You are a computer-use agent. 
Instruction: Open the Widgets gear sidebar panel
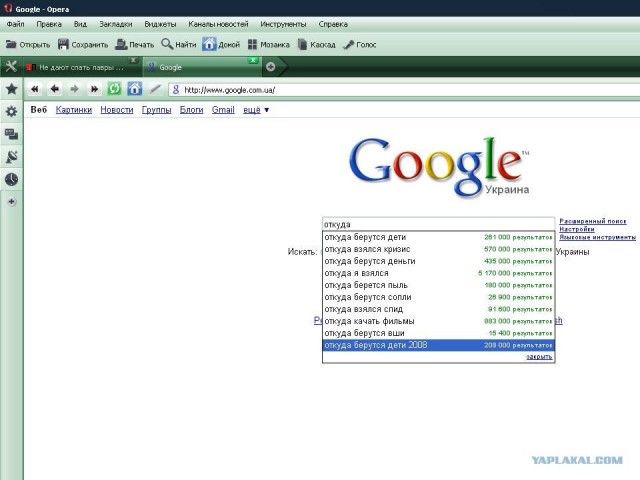tap(11, 111)
